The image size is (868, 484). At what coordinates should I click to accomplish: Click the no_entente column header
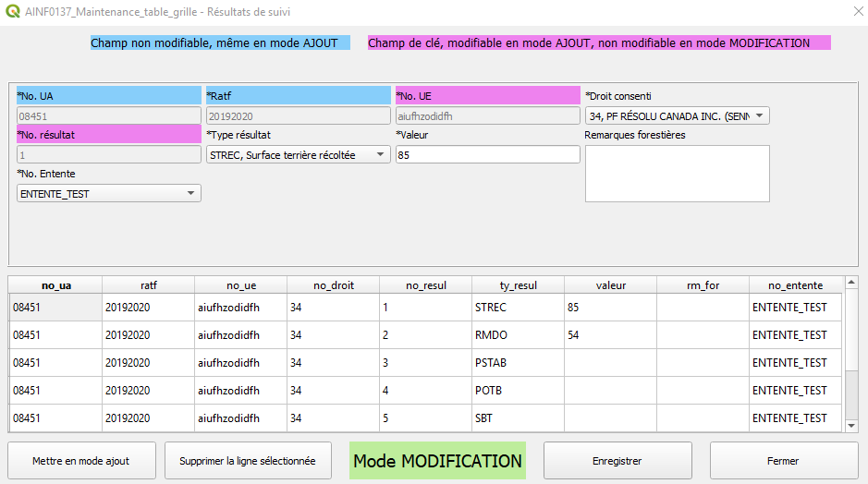tap(796, 285)
